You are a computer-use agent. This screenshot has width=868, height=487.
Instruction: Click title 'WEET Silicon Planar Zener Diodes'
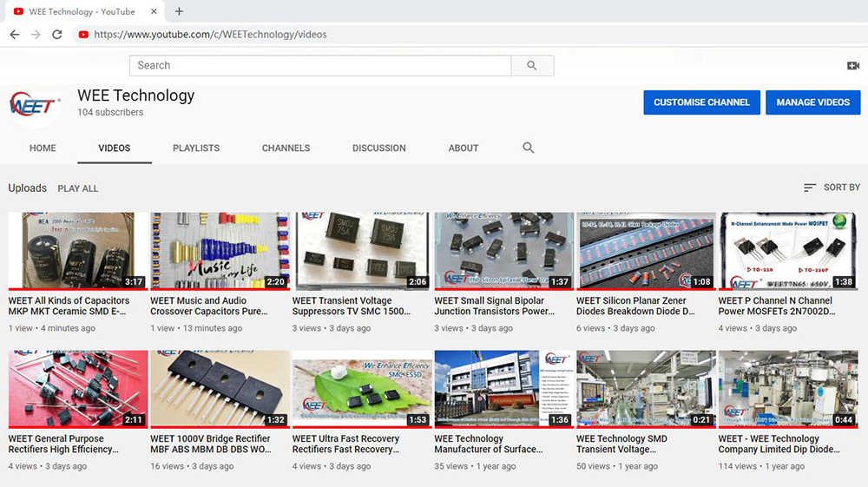point(635,306)
